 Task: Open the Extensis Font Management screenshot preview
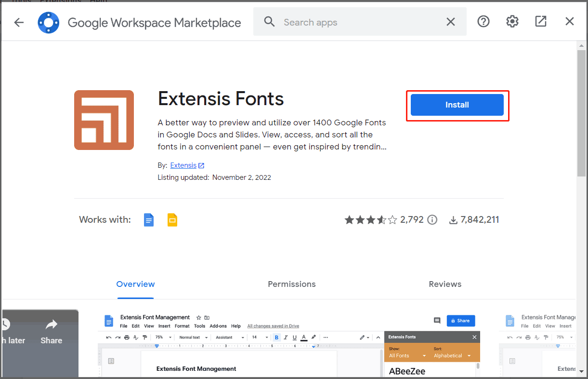(289, 344)
